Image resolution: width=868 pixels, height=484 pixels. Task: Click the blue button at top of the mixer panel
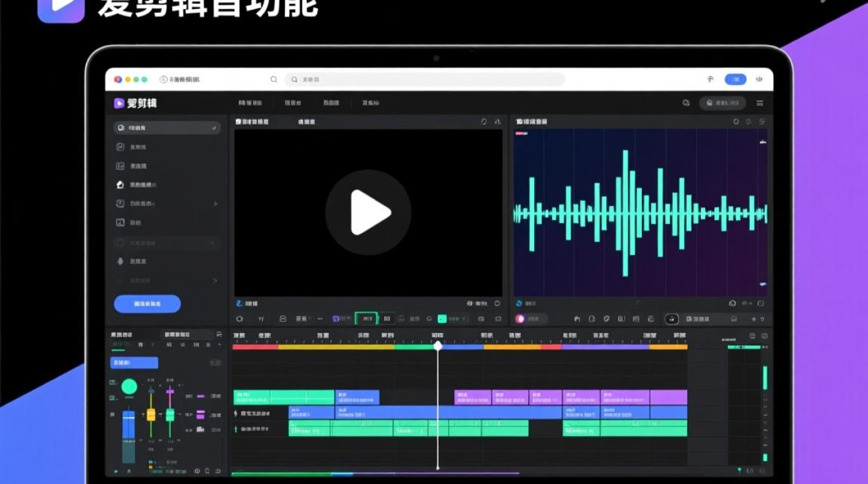click(x=134, y=363)
